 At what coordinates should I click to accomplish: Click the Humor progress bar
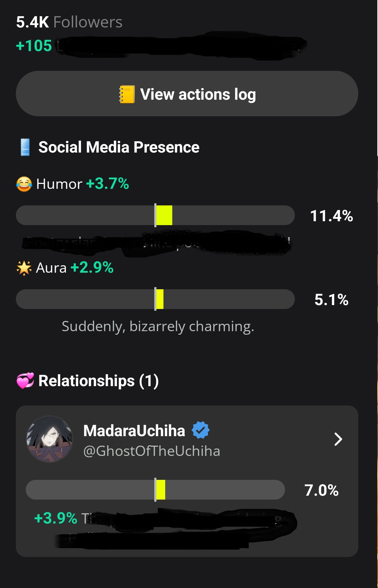(155, 215)
